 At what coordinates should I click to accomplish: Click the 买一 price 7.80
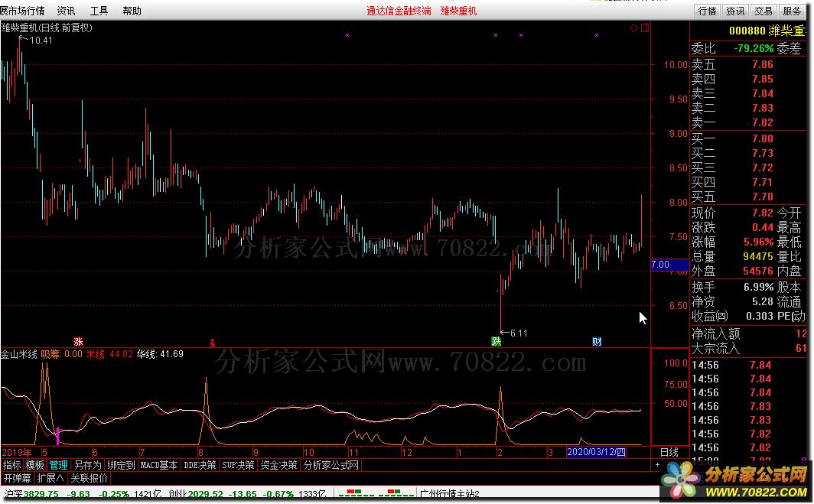tap(763, 138)
